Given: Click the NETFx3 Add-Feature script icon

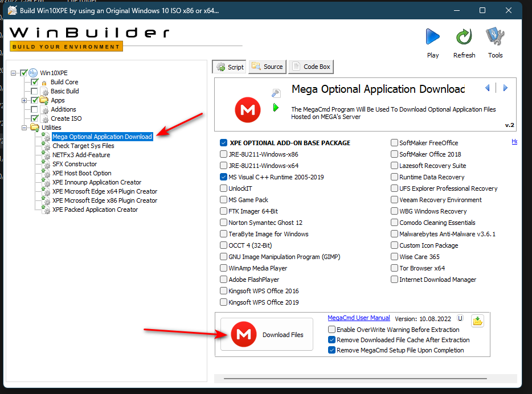Looking at the screenshot, I should pyautogui.click(x=46, y=155).
